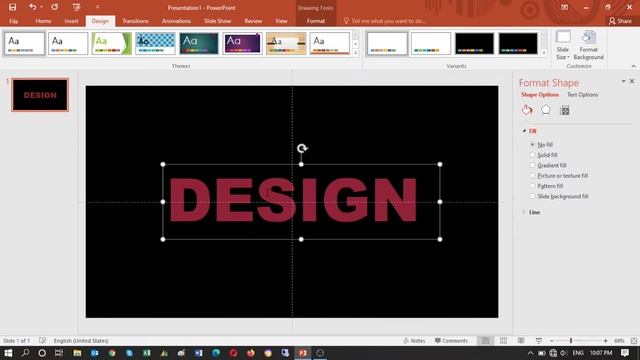The width and height of the screenshot is (640, 360).
Task: Switch to Text Options in Format Shape
Action: [582, 95]
